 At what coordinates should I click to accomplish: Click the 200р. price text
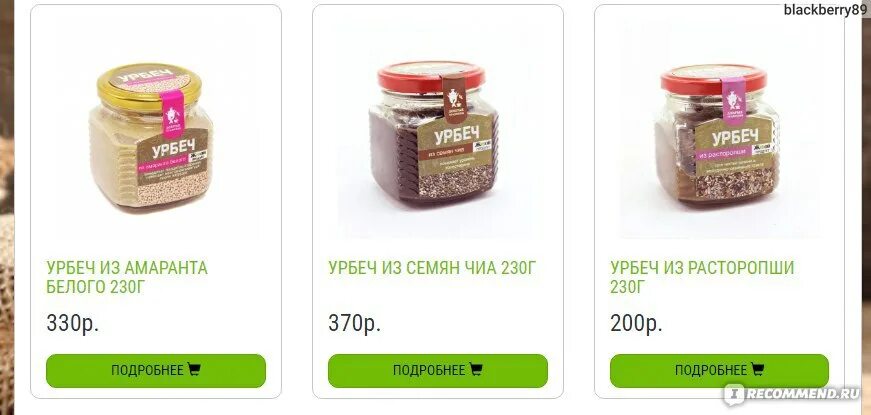click(x=636, y=323)
